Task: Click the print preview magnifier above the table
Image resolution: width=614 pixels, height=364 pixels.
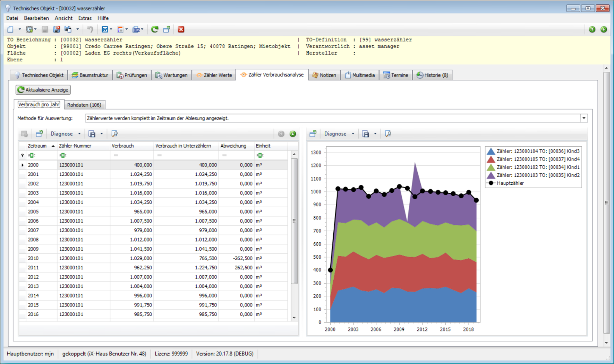Action: coord(114,134)
